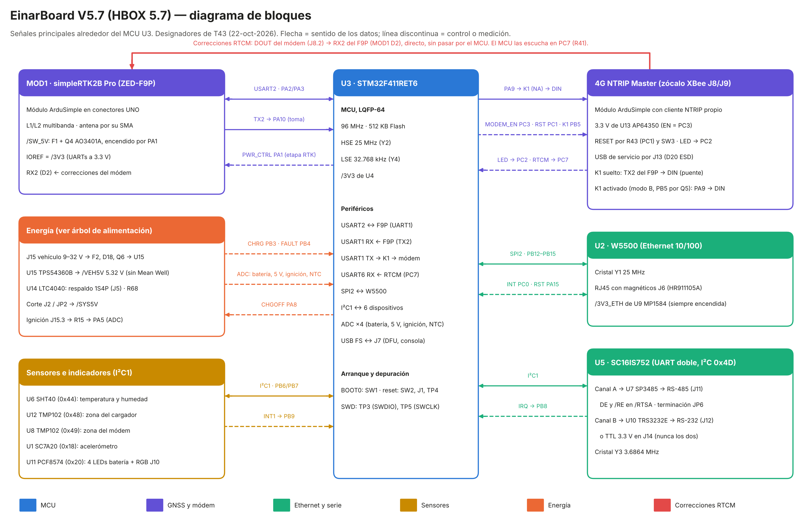
Task: Click 'Canal B → U10 TRS3232E → RS-232 (J12)'
Action: click(x=654, y=420)
